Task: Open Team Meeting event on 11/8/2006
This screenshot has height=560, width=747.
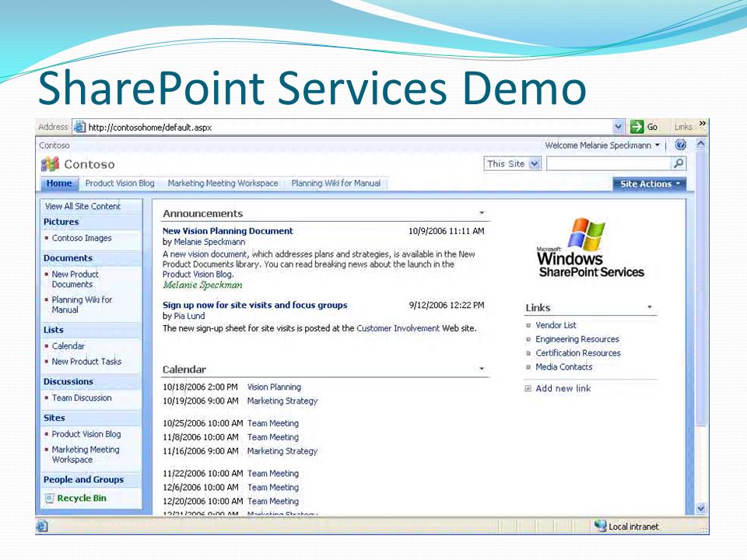Action: [x=273, y=437]
